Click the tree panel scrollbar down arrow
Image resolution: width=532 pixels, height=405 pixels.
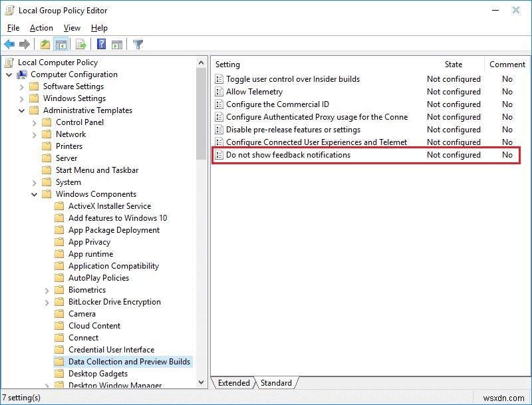pos(201,382)
